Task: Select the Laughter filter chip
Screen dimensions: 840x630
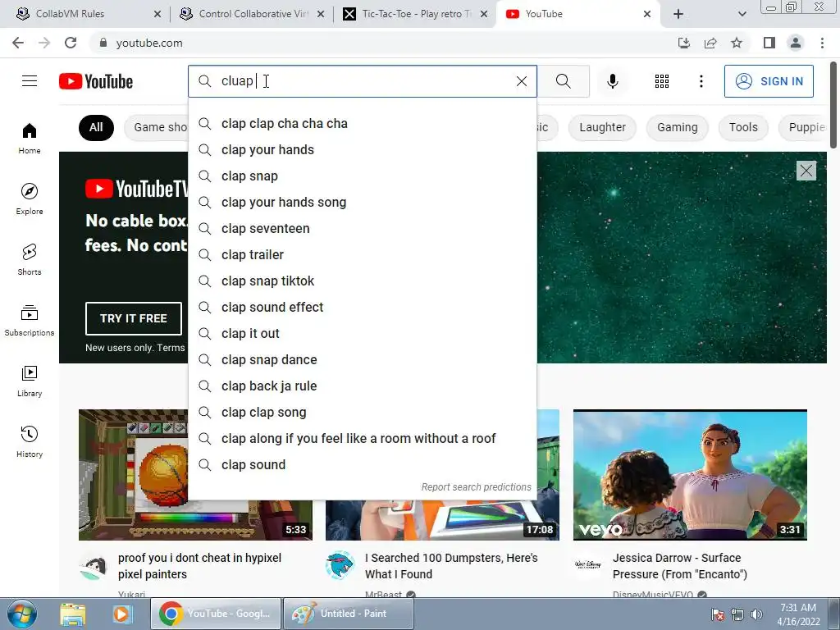Action: tap(602, 127)
